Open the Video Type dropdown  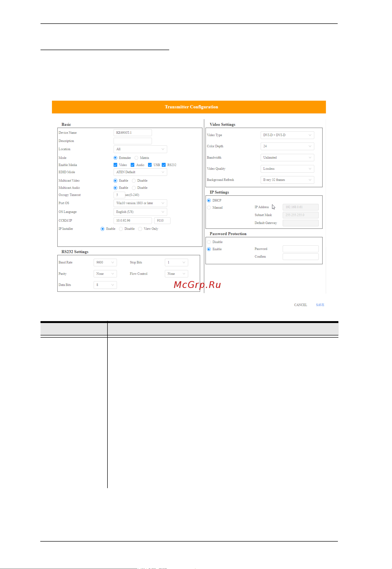pos(287,135)
